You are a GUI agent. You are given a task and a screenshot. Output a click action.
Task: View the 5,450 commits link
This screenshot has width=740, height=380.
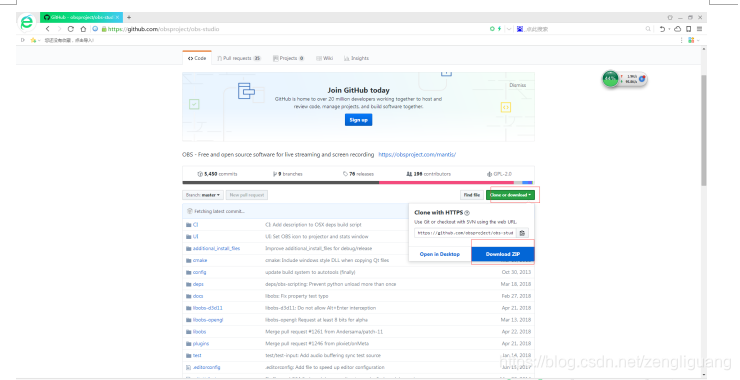click(x=217, y=174)
